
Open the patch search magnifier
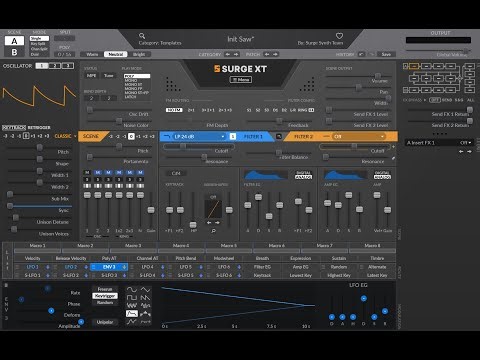[142, 36]
